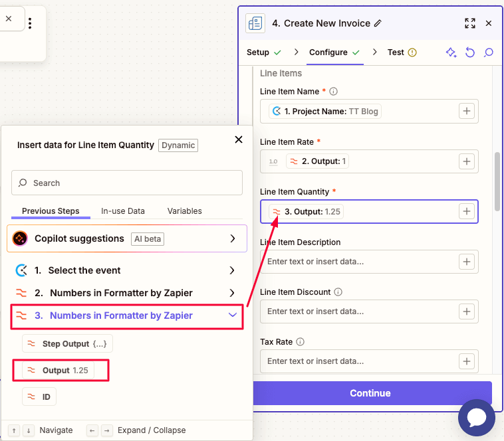
Task: Click the Copilot suggestions icon
Action: tap(20, 238)
